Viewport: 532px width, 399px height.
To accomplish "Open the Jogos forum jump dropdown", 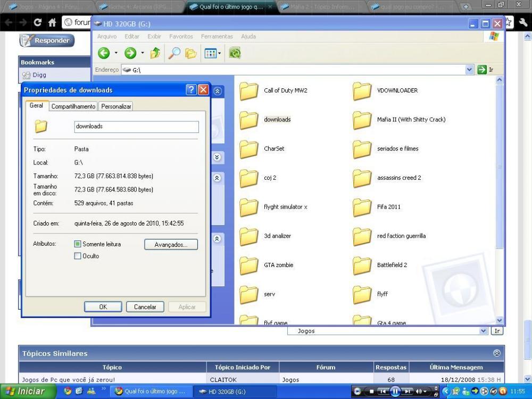I will (x=484, y=331).
